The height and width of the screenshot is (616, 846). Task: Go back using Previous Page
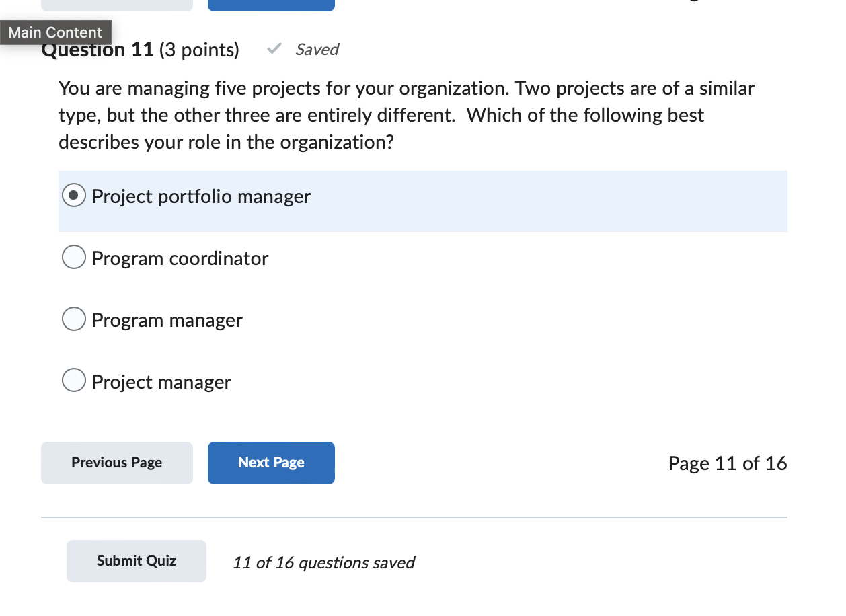tap(116, 463)
